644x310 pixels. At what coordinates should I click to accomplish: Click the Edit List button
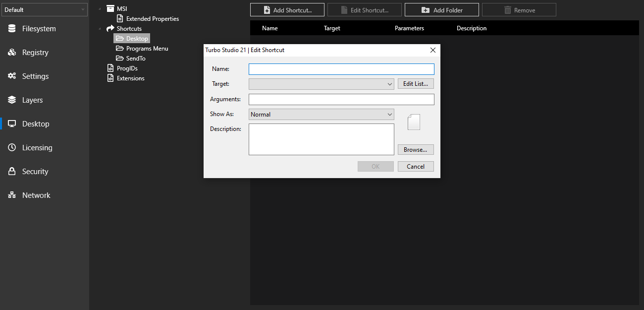[x=416, y=84]
